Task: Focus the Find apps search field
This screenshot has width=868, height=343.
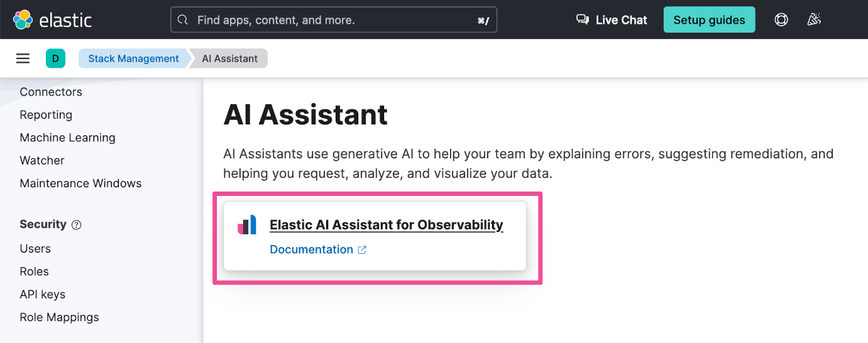Action: click(x=333, y=20)
